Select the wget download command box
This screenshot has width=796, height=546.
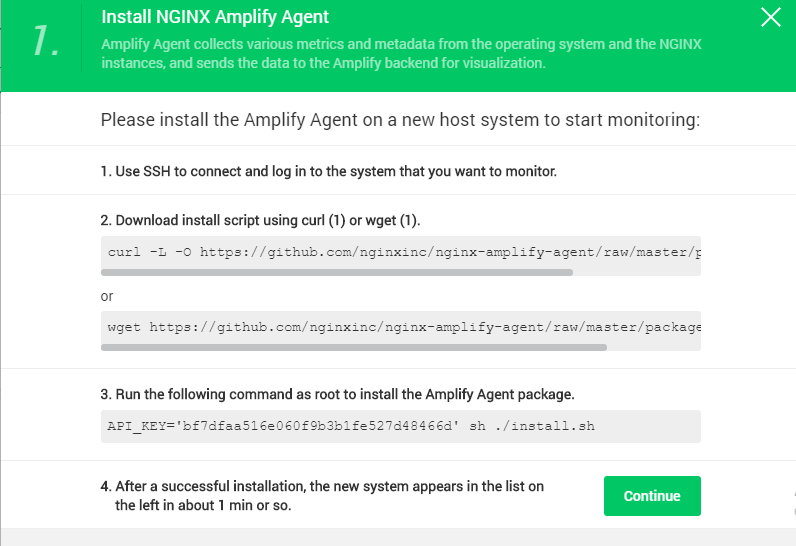[x=401, y=327]
